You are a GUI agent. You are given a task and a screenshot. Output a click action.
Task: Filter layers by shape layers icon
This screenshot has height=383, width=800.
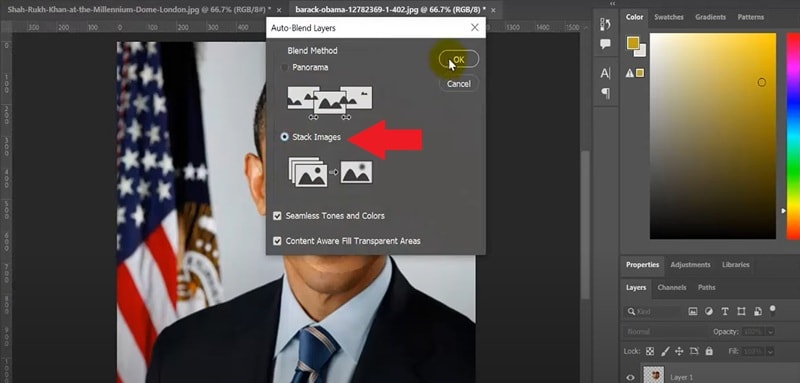point(741,311)
